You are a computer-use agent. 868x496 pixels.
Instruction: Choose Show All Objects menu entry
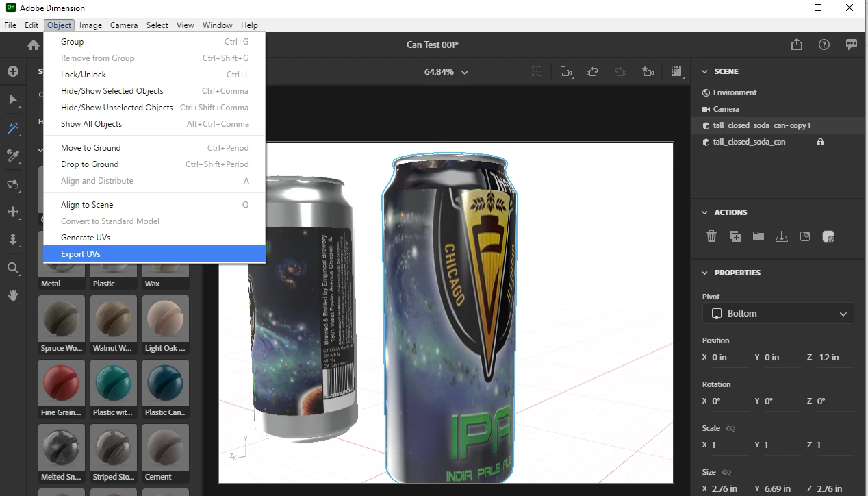pyautogui.click(x=154, y=124)
